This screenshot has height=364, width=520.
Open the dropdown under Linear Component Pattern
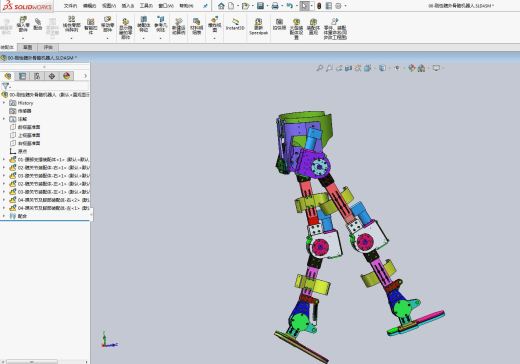pos(72,38)
